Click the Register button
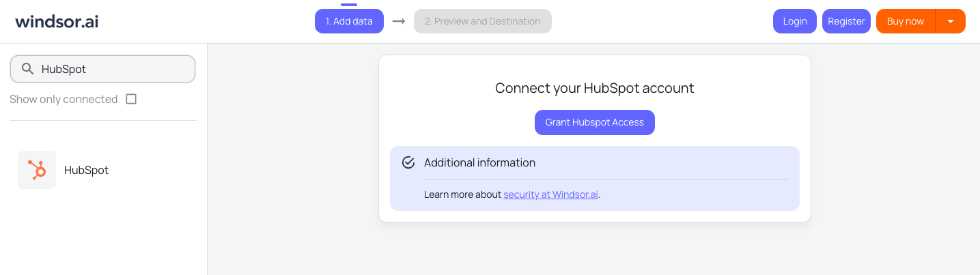The image size is (980, 275). point(846,21)
